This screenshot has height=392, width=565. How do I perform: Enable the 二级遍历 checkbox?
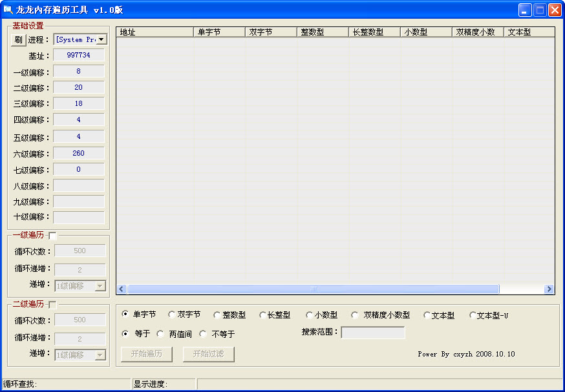pos(52,304)
